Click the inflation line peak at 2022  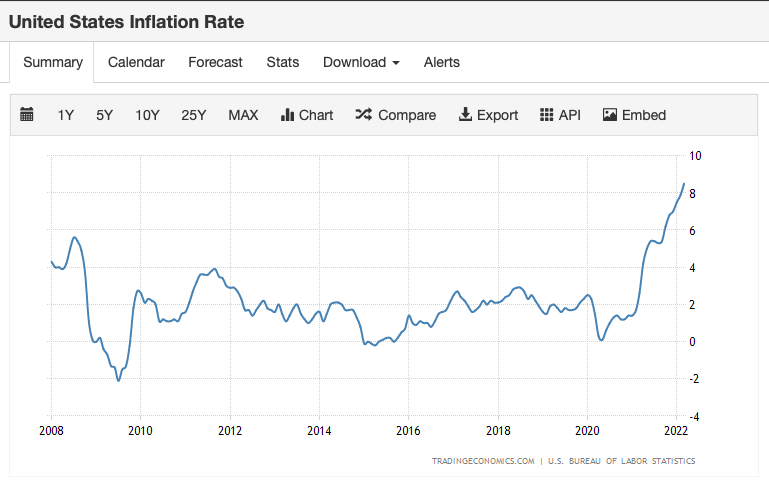click(684, 184)
